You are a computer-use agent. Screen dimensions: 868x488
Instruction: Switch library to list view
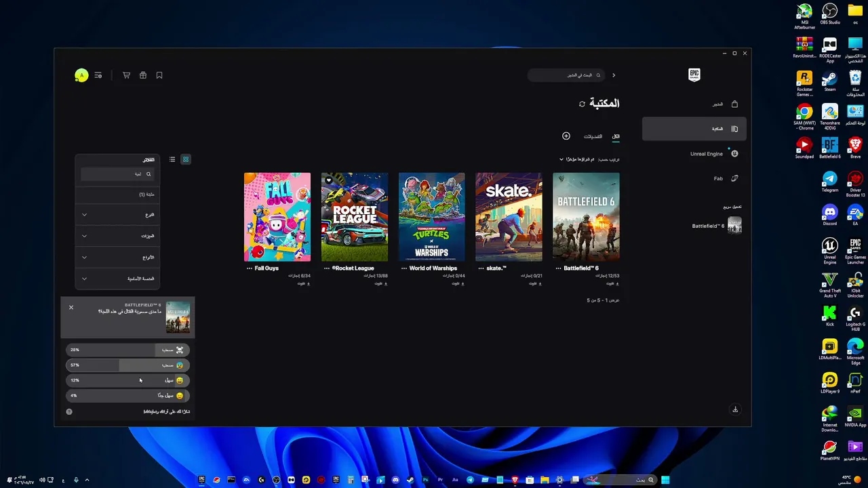(x=172, y=159)
